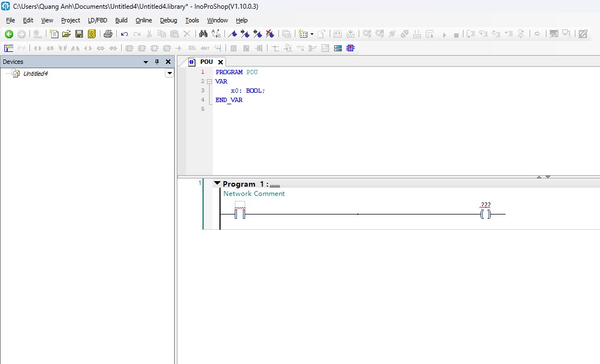The image size is (600, 364).
Task: Open the Devices panel options dropdown arrow
Action: pos(145,62)
